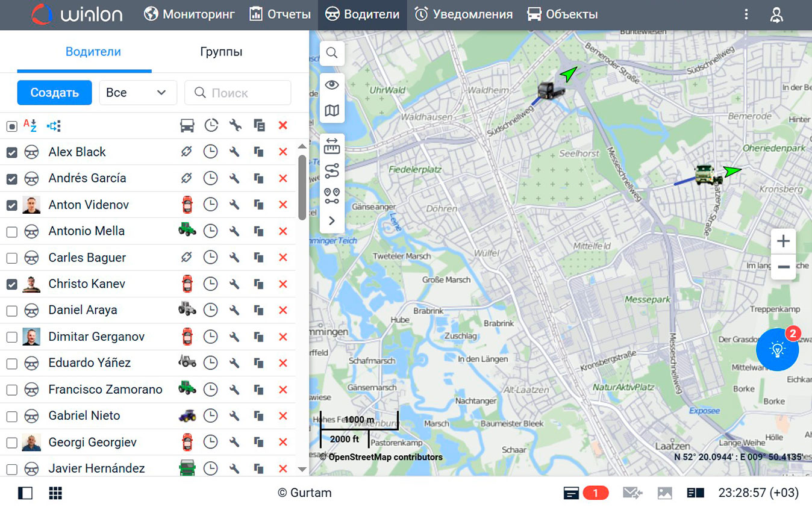
Task: Copy the Gabriel Nieto driver
Action: click(259, 415)
